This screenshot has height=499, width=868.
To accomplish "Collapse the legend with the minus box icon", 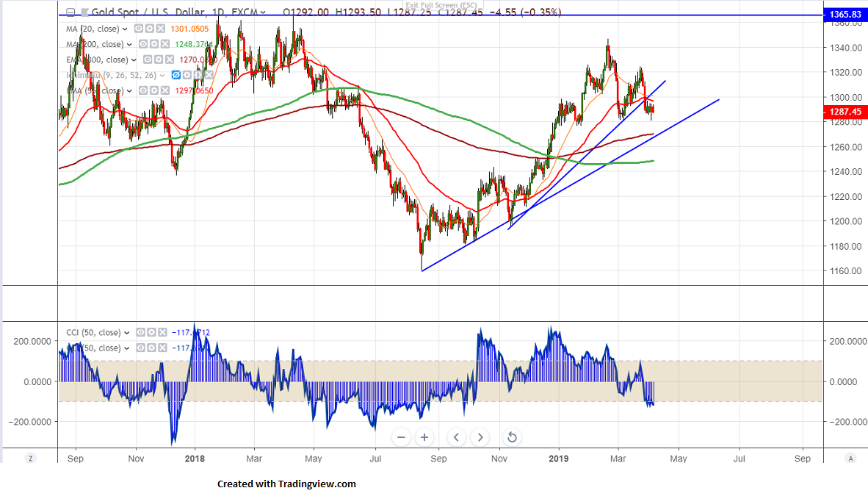I will point(70,12).
